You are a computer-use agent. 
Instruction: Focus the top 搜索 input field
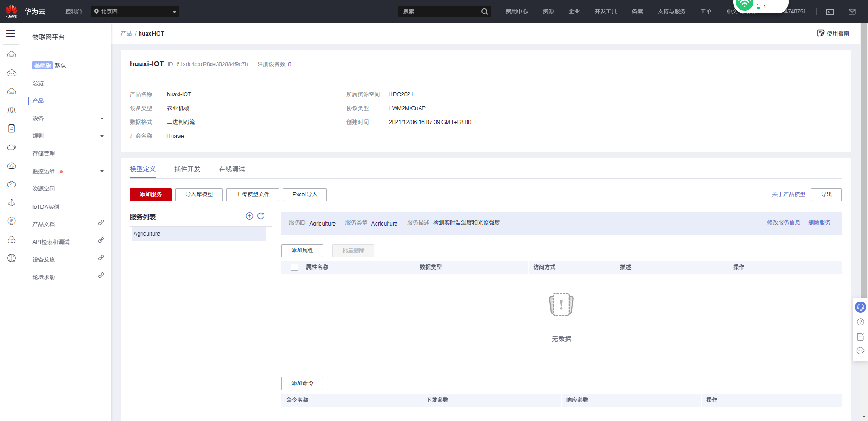coord(440,12)
